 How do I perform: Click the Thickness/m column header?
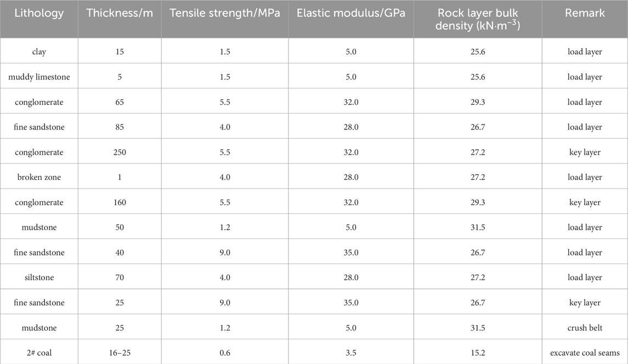point(120,13)
